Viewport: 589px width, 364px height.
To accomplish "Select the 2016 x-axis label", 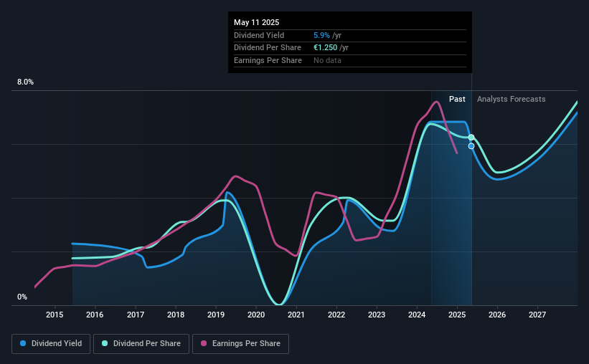I will point(95,315).
